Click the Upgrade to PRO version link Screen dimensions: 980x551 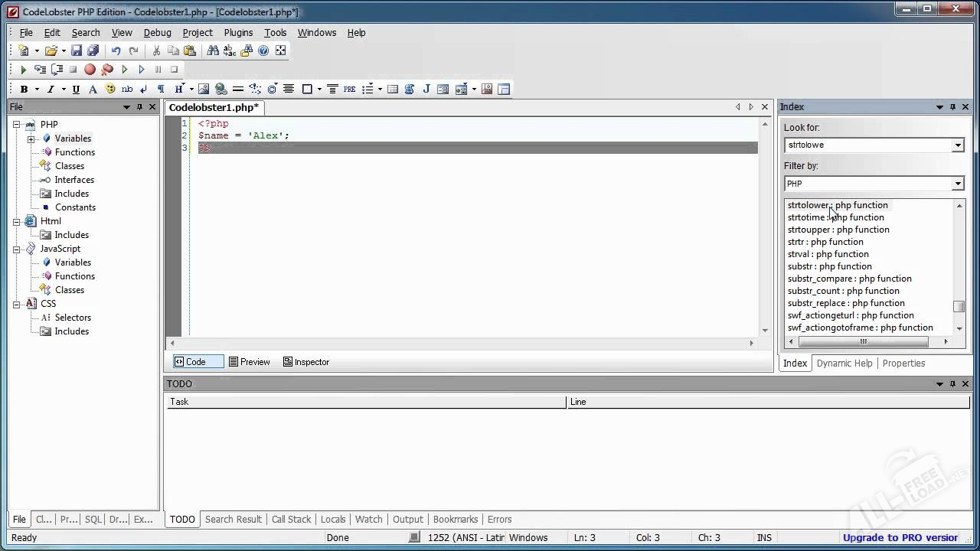pos(900,537)
